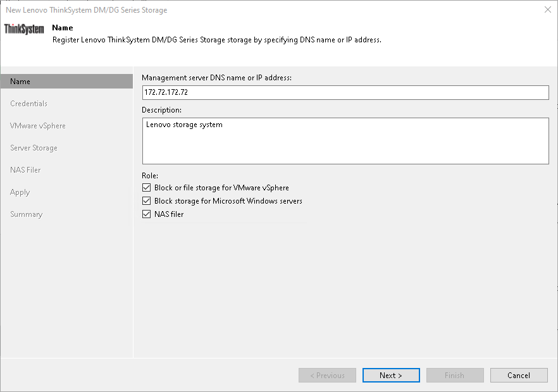
Task: Open the Server Storage step
Action: click(34, 147)
